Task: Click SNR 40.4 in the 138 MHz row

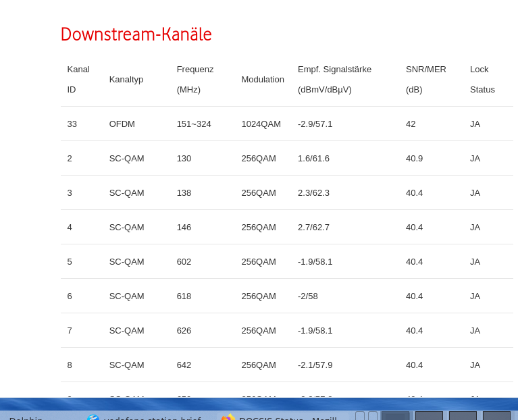Action: pos(414,193)
